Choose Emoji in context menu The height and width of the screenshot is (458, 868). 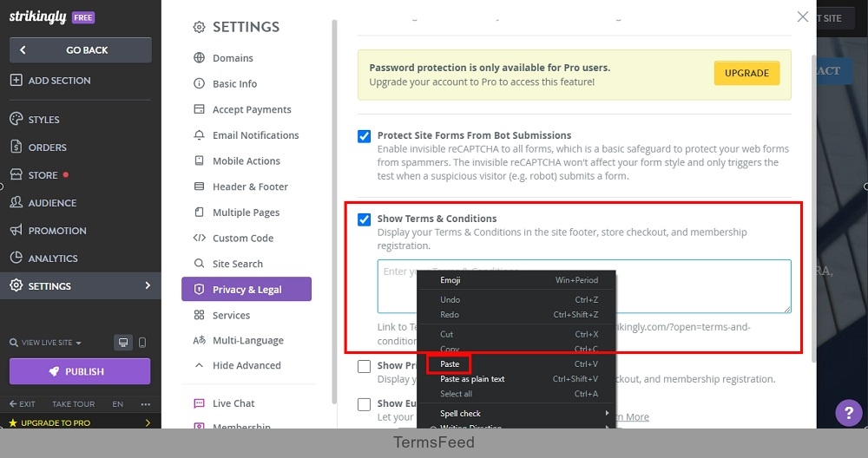click(x=516, y=280)
